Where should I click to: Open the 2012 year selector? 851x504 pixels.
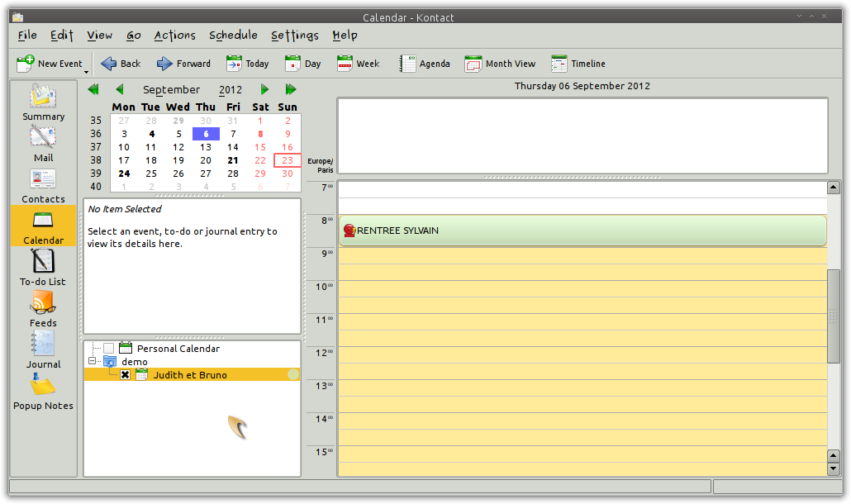click(231, 89)
